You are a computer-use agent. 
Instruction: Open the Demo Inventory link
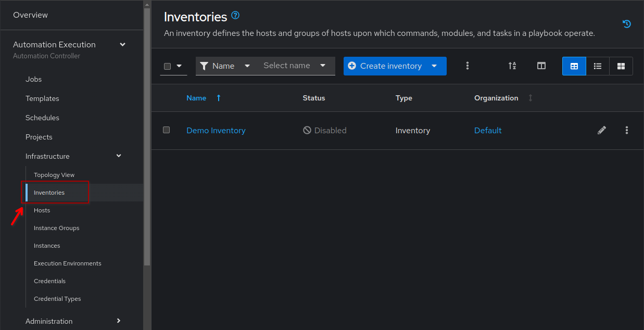click(216, 131)
